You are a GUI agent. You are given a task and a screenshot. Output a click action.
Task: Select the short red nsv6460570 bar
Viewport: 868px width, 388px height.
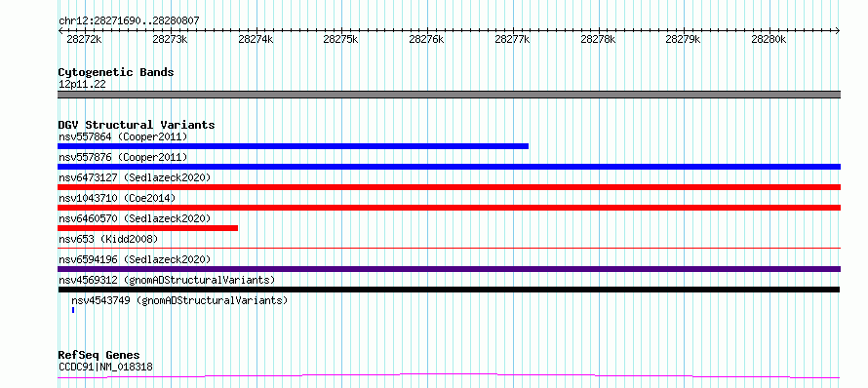(148, 228)
